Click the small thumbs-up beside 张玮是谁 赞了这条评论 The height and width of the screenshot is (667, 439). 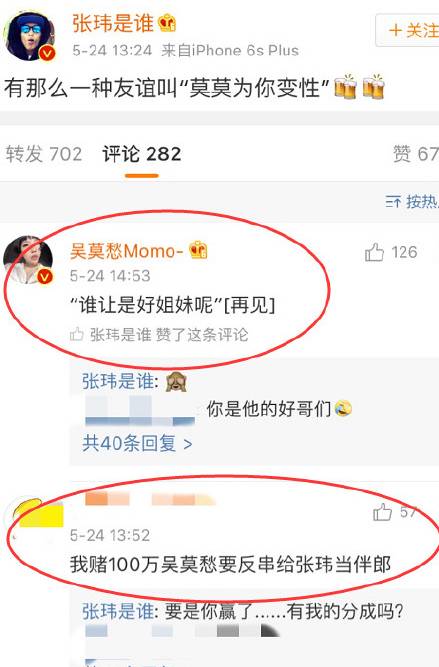[x=77, y=334]
